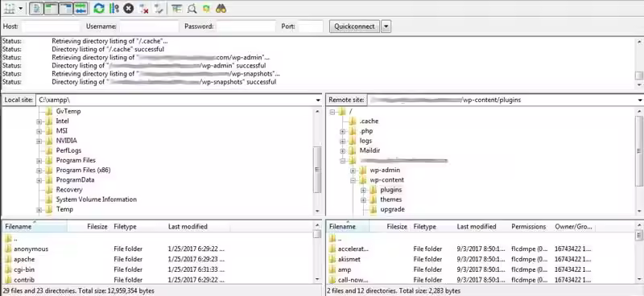Select the GvTemp folder icon

click(49, 111)
